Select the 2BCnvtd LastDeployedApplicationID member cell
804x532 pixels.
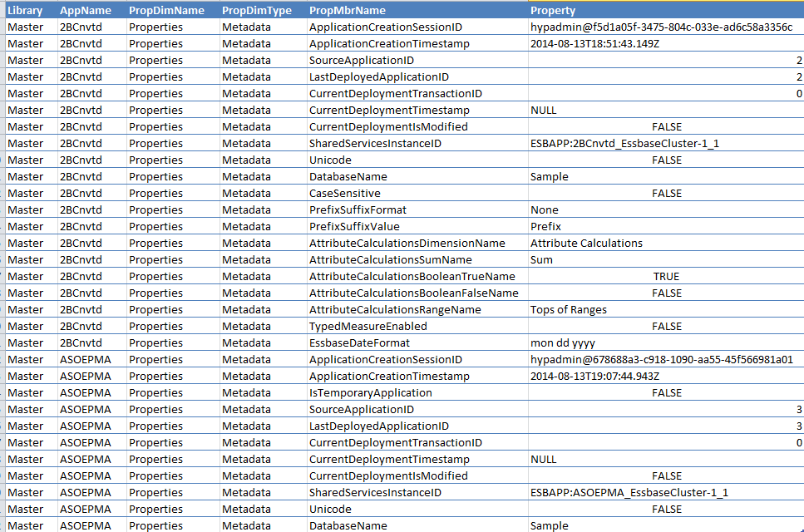pos(417,76)
